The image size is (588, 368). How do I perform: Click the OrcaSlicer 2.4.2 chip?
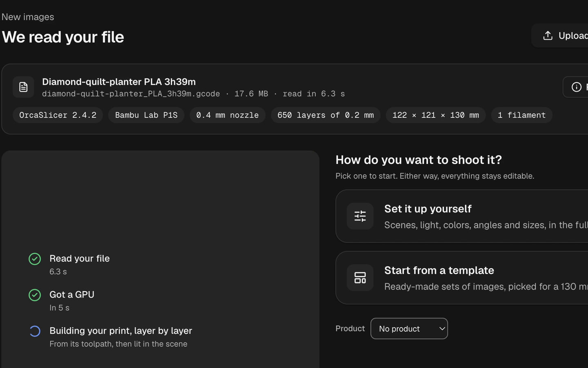point(58,115)
